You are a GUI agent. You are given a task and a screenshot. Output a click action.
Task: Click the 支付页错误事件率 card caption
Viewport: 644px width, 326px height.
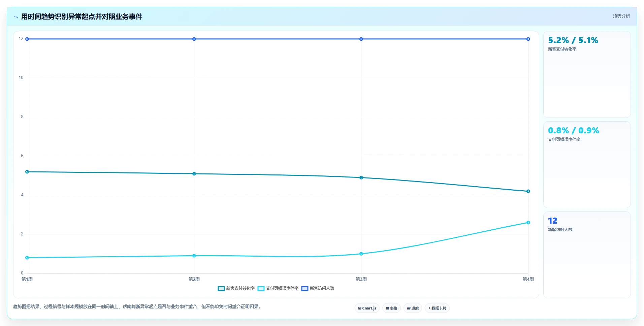(x=564, y=139)
